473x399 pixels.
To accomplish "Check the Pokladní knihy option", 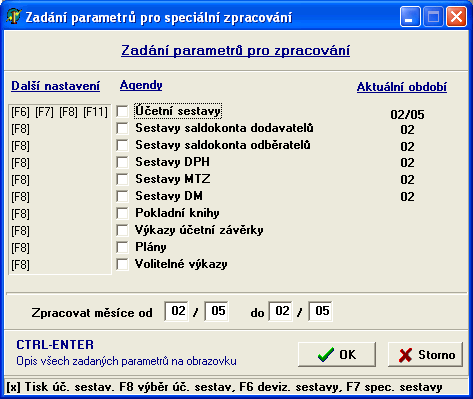I will [x=122, y=213].
